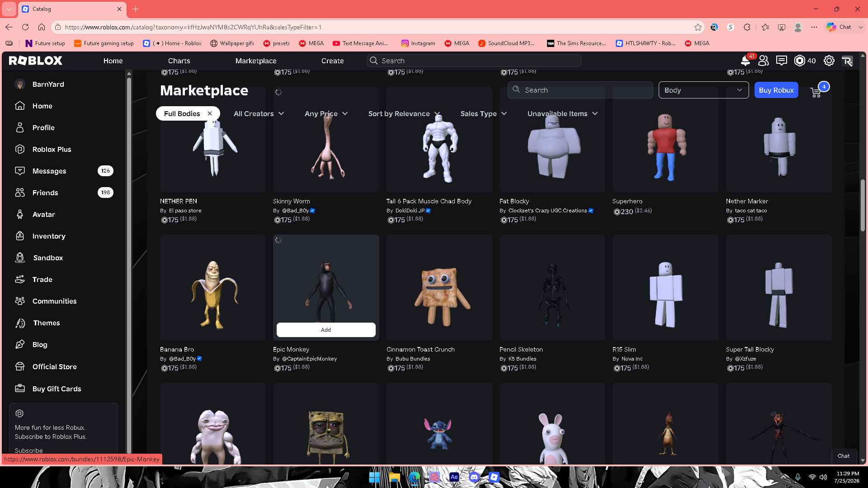This screenshot has height=488, width=868.
Task: Click the browser refresh icon
Action: 25,27
